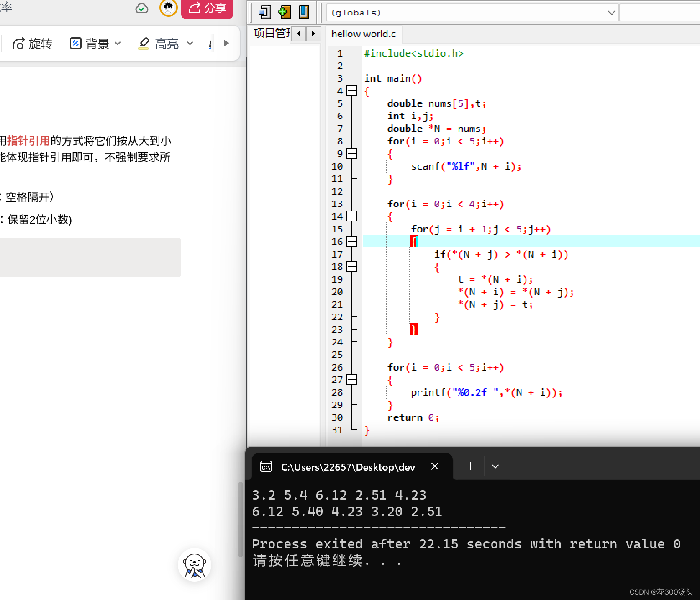This screenshot has width=700, height=600.
Task: Open the 高亮 dropdown chevron
Action: (x=190, y=43)
